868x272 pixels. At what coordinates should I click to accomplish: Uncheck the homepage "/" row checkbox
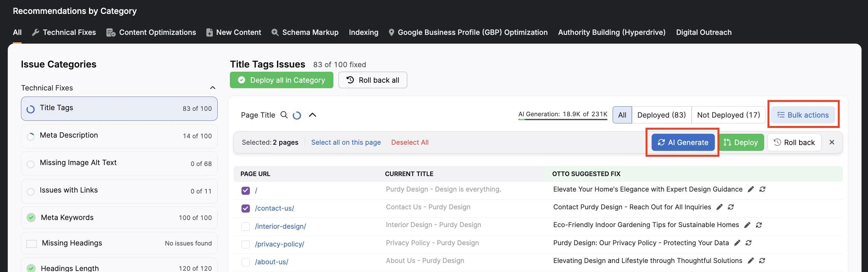pos(246,191)
